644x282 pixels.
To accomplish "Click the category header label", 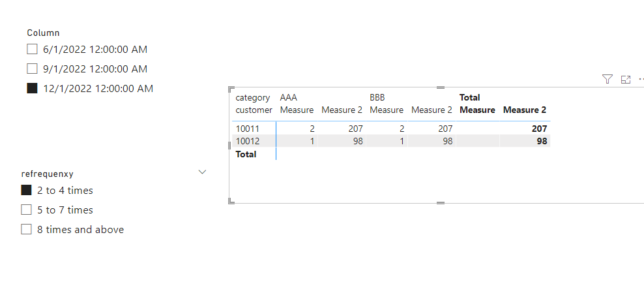I will (253, 98).
